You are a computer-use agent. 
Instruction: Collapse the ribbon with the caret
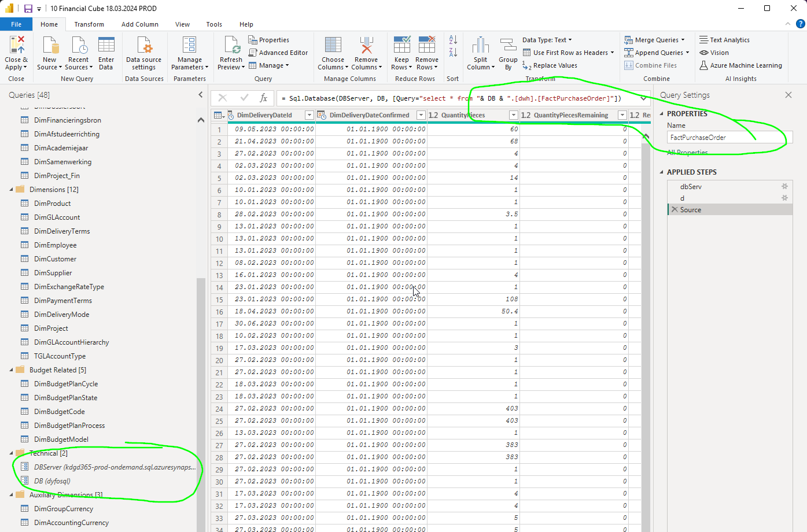click(787, 24)
